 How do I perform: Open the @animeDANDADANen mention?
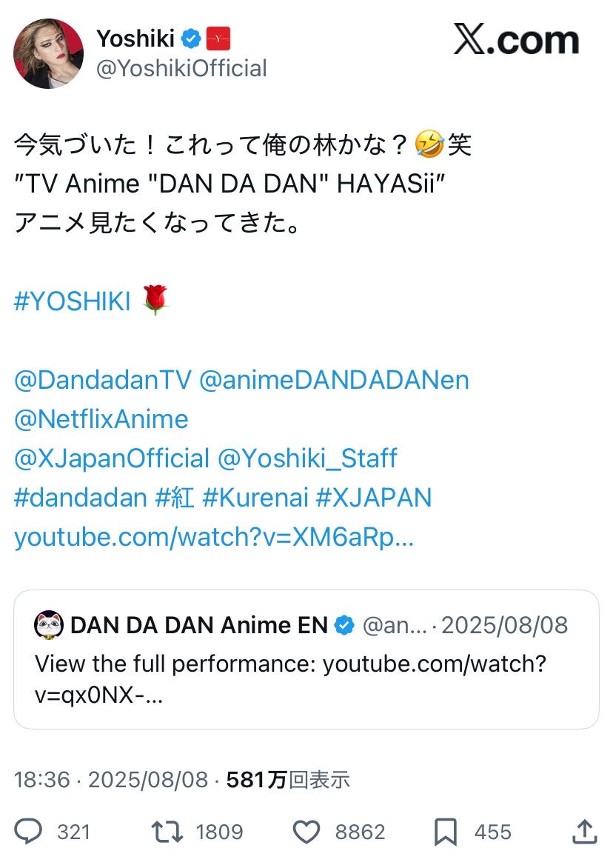(334, 380)
